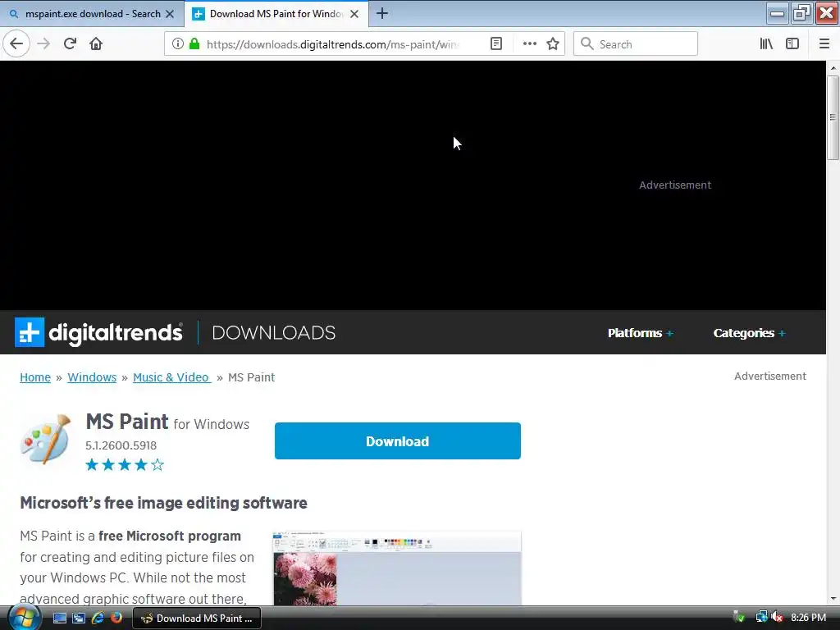Open the DOWNLOADS section link

coord(274,333)
